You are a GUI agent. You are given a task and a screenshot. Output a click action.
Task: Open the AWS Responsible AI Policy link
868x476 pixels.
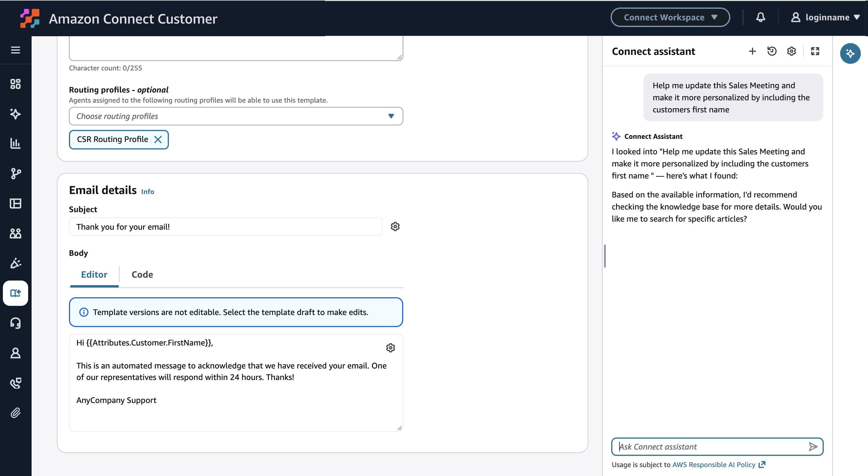718,465
